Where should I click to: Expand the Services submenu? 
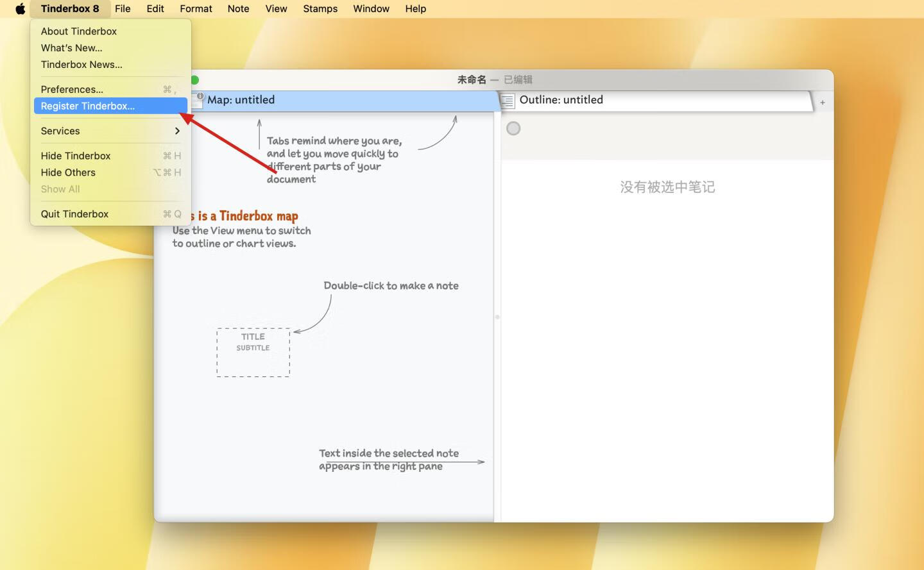point(110,131)
